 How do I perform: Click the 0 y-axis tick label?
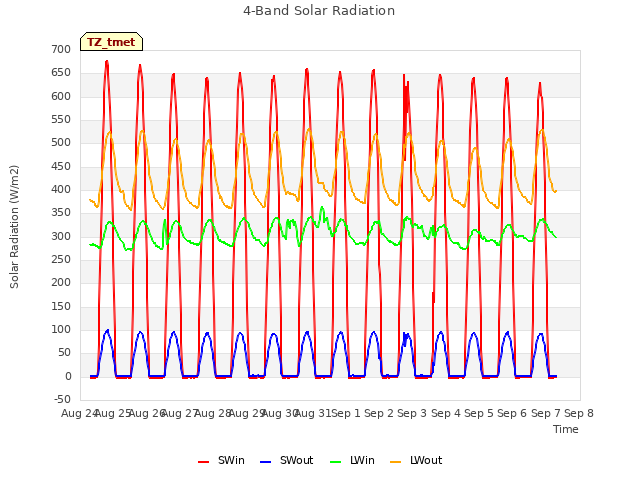[x=68, y=376]
